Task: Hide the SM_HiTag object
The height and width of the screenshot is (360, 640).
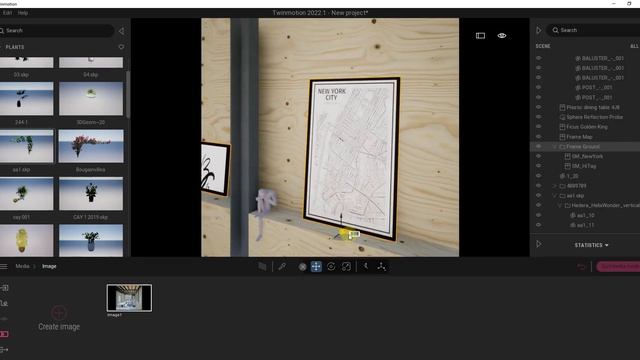Action: pyautogui.click(x=538, y=166)
